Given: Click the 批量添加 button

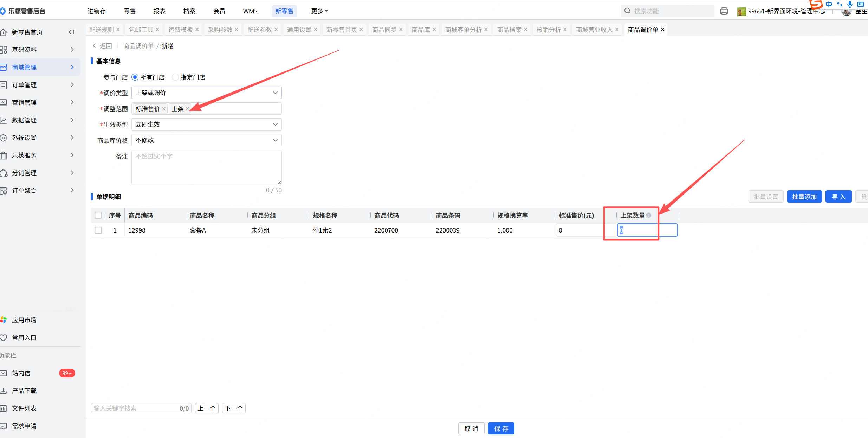Looking at the screenshot, I should point(804,197).
